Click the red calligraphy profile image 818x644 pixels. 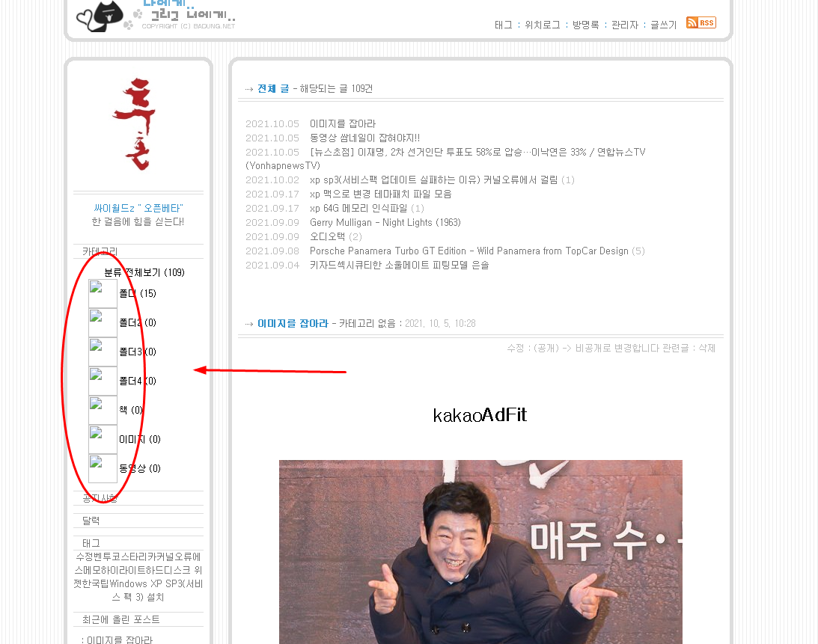tap(134, 124)
